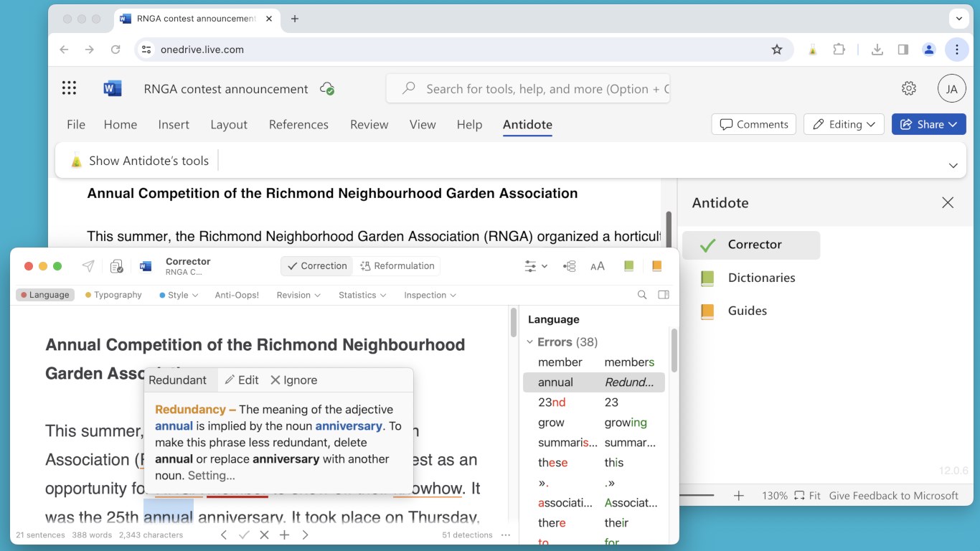Click the Fit zoom button
Viewport: 980px width, 551px height.
tap(807, 496)
